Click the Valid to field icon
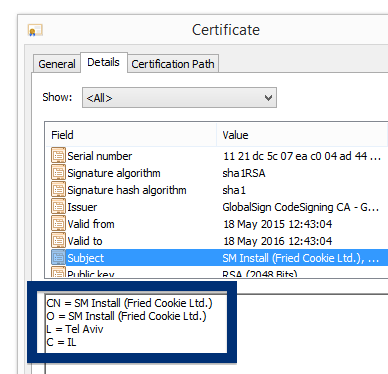The width and height of the screenshot is (388, 374). [58, 241]
